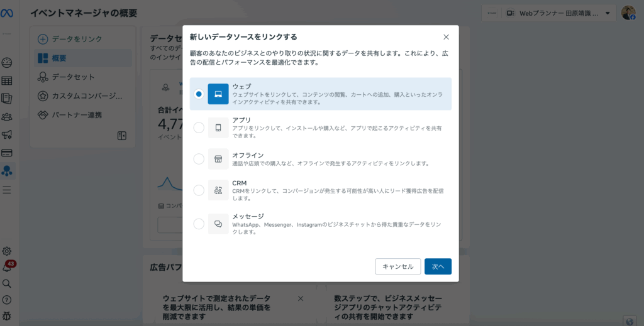Click the profile avatar picture
The image size is (644, 326).
628,13
